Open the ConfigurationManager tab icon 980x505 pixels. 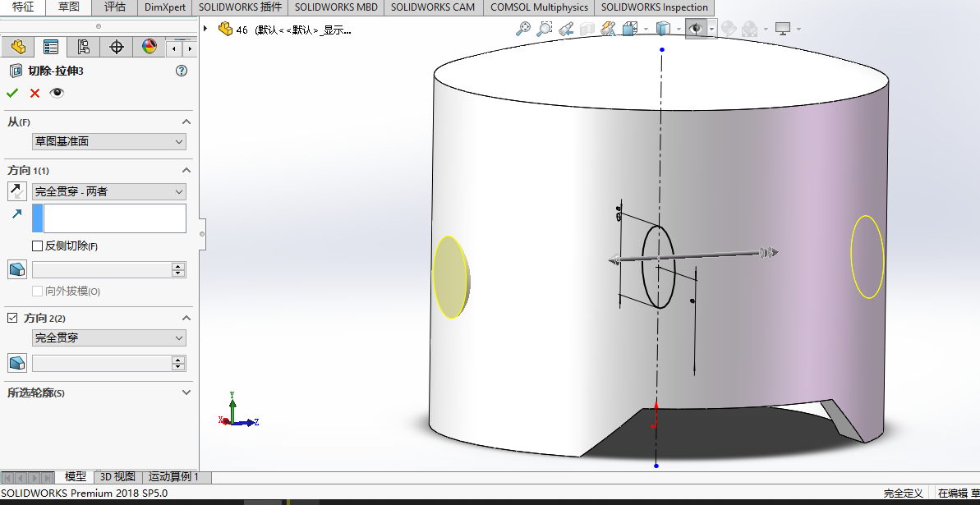83,47
